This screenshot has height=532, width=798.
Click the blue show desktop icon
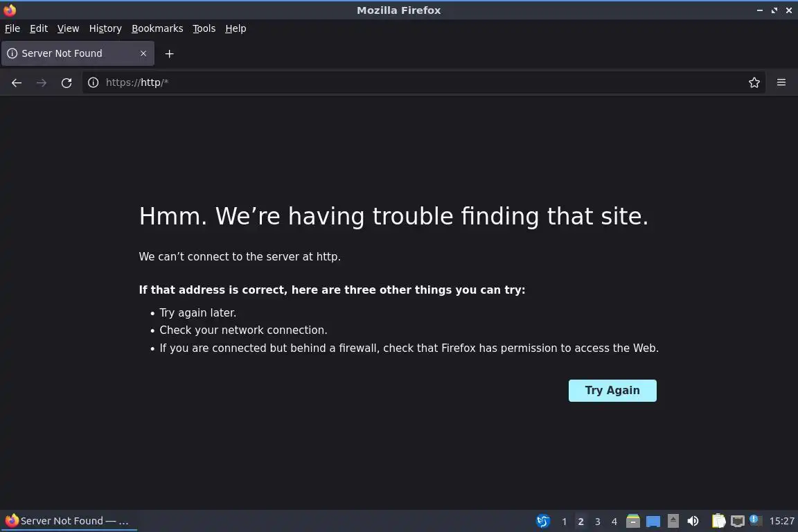[653, 522]
